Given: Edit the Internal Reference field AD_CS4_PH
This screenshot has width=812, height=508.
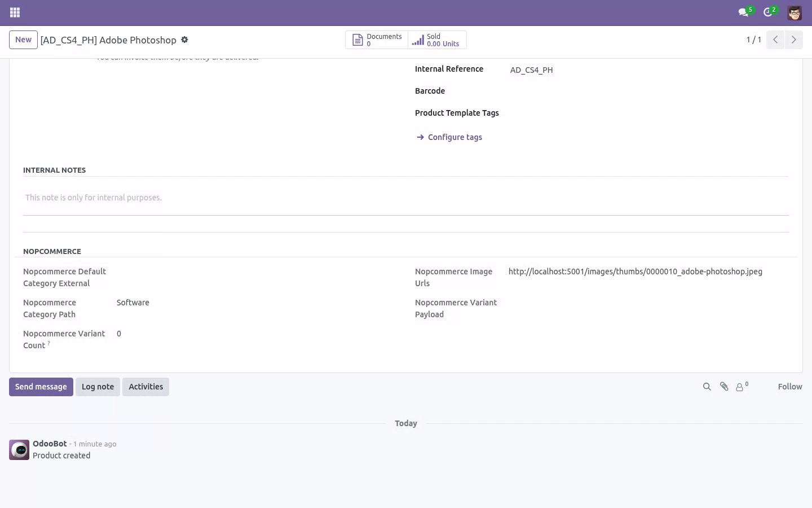Looking at the screenshot, I should click(x=648, y=70).
